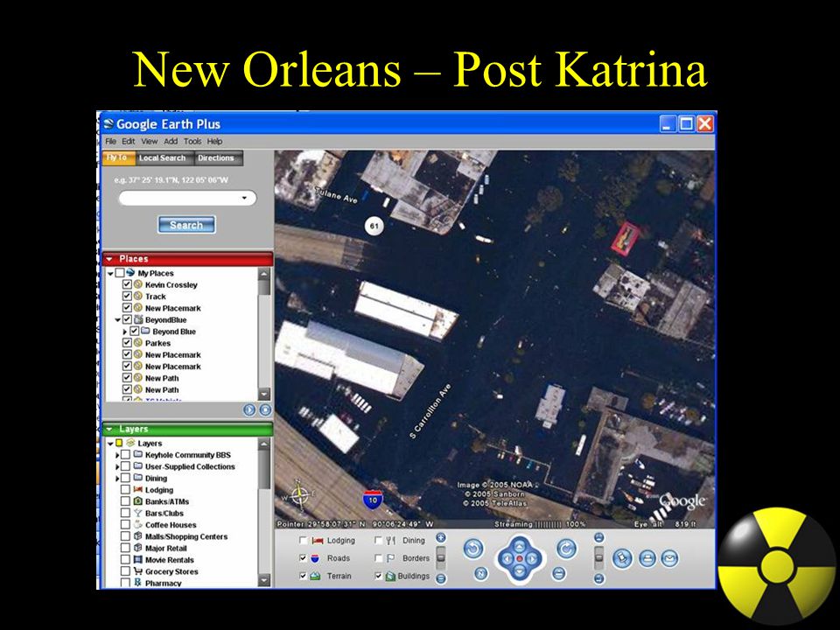Expand the Keyhole Community BBS layer
Screen dimensions: 840x630
[117, 455]
